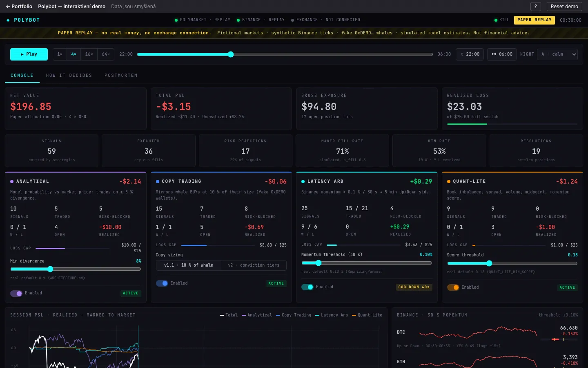
Task: Open the Postmortem tab
Action: click(121, 76)
